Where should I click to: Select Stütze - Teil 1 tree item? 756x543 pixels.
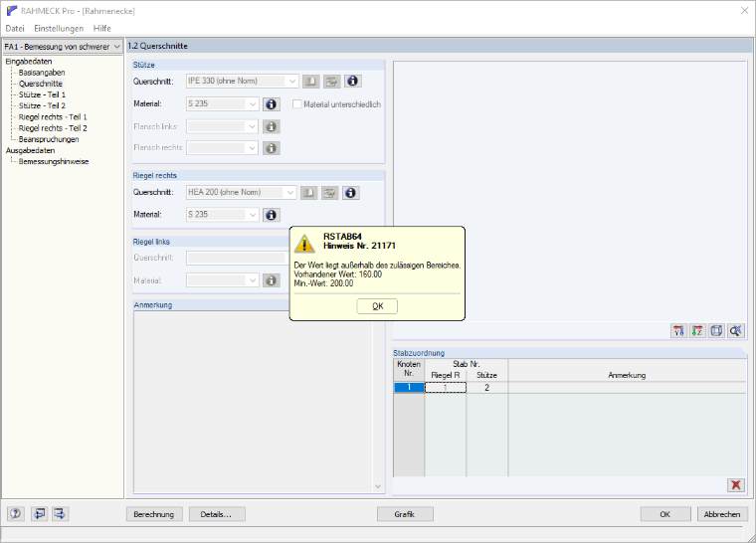[x=42, y=94]
